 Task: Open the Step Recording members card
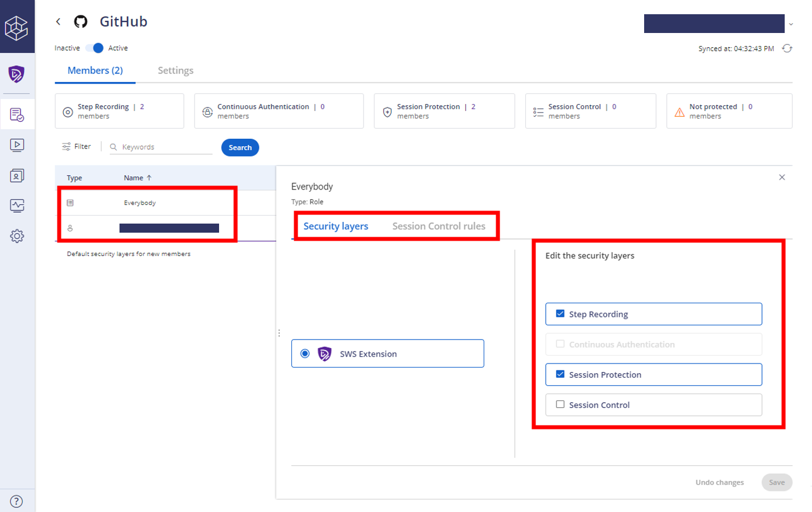(x=119, y=110)
